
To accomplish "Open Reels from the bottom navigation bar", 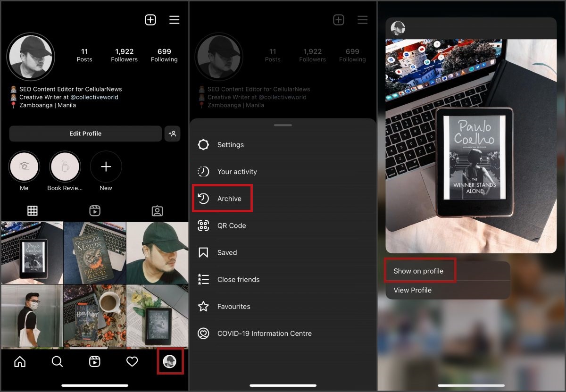I will click(x=95, y=362).
